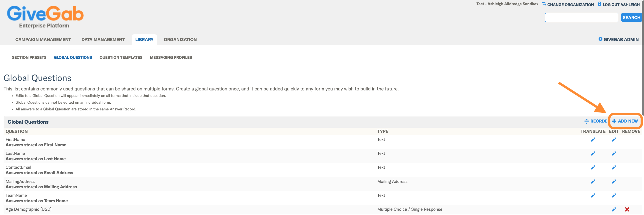Viewport: 644px width, 215px height.
Task: Click 'Answers stored as Email Address' text
Action: coord(39,173)
